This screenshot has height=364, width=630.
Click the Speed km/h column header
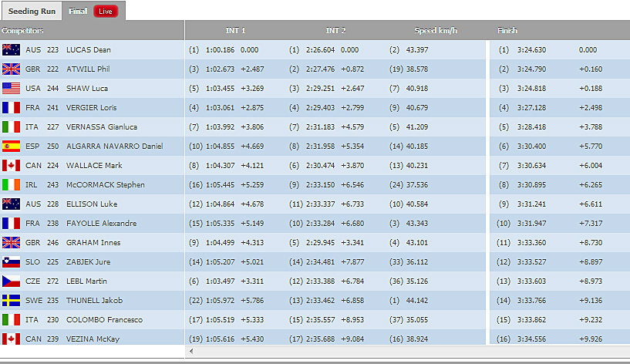pos(436,31)
